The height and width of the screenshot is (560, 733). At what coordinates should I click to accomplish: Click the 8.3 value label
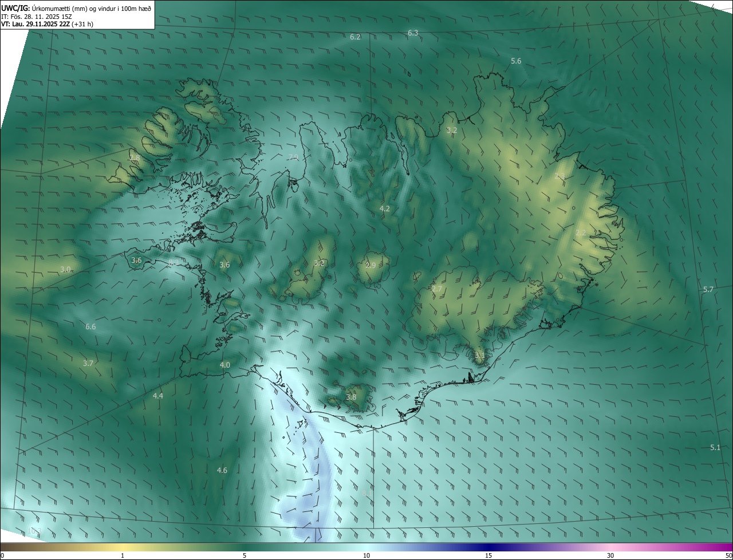click(174, 262)
